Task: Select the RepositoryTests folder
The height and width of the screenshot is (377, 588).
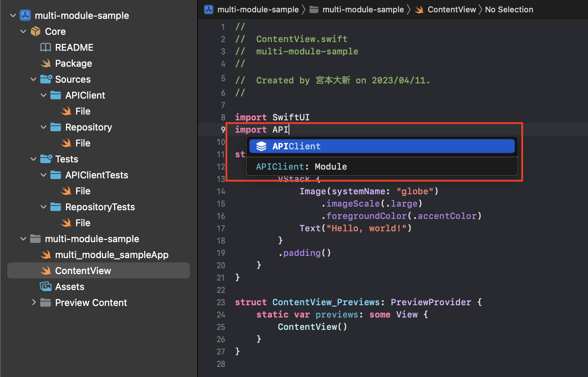Action: tap(100, 207)
